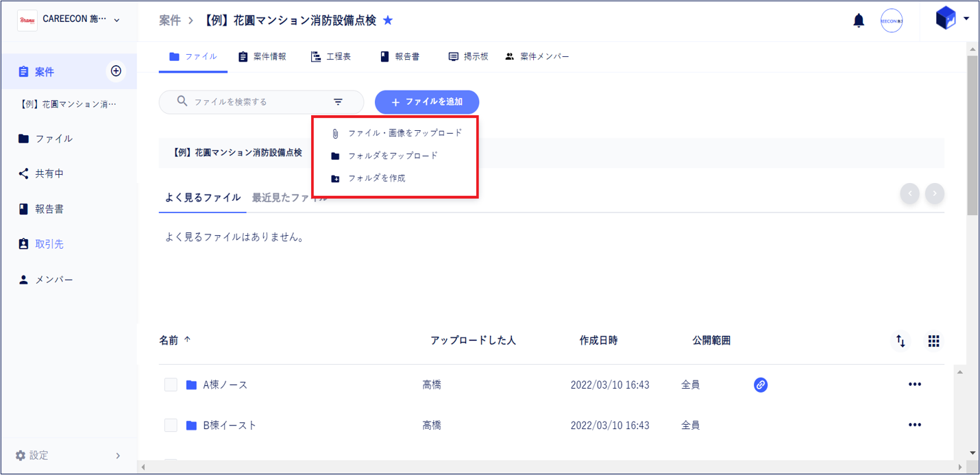Go to 案件 breadcrumb link

coord(170,21)
